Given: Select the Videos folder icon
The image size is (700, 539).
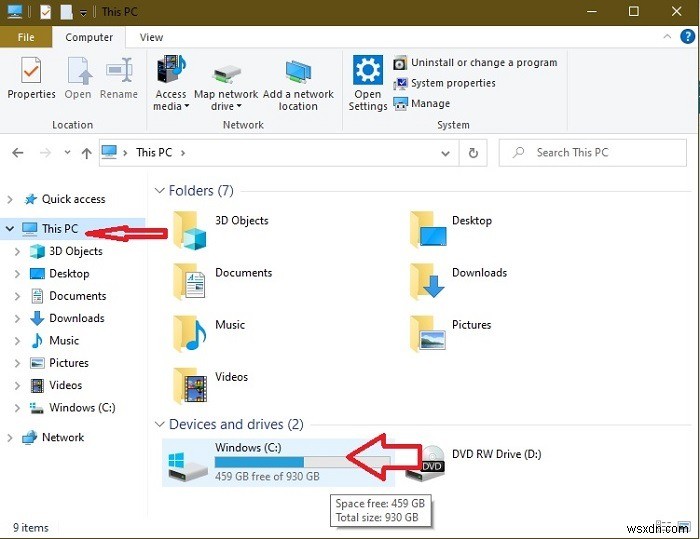Looking at the screenshot, I should [x=190, y=386].
